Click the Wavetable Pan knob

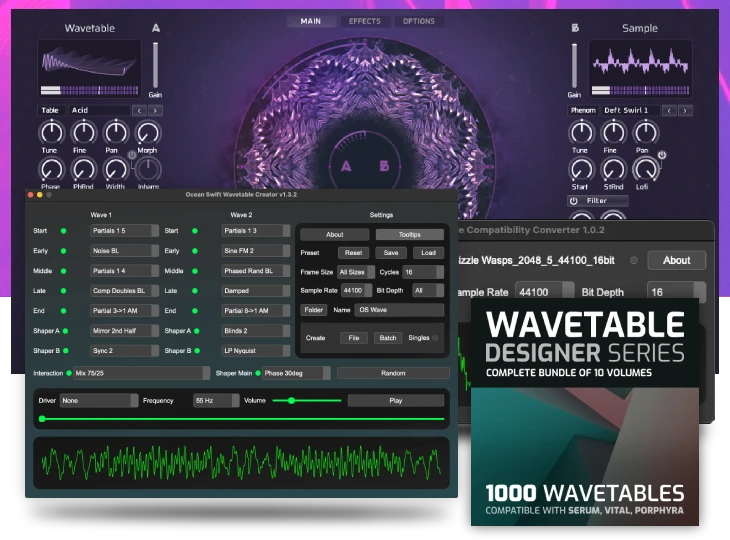pos(115,133)
